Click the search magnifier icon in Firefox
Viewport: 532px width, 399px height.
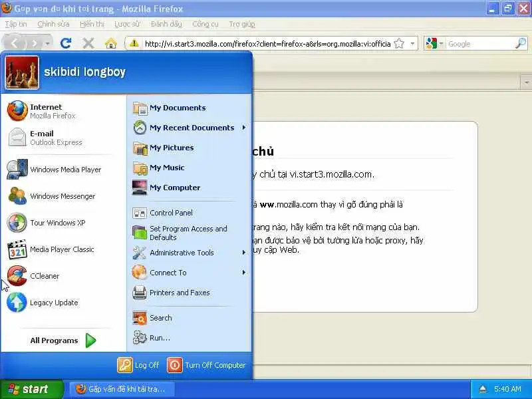[521, 43]
